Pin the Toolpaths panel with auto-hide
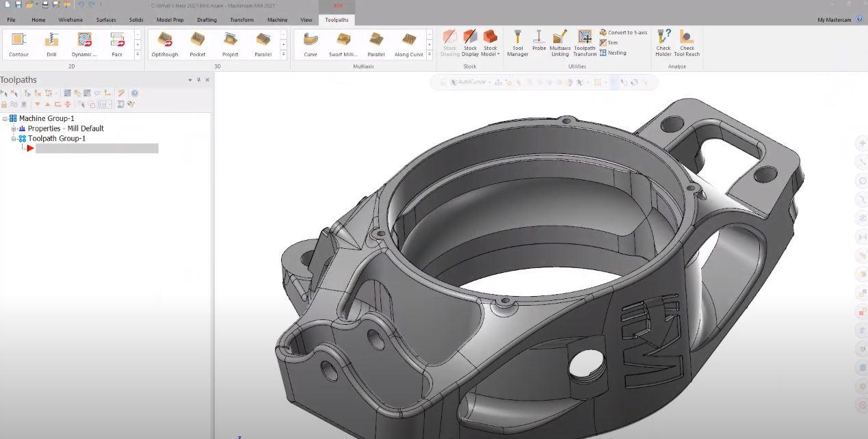The width and height of the screenshot is (868, 439). point(199,80)
